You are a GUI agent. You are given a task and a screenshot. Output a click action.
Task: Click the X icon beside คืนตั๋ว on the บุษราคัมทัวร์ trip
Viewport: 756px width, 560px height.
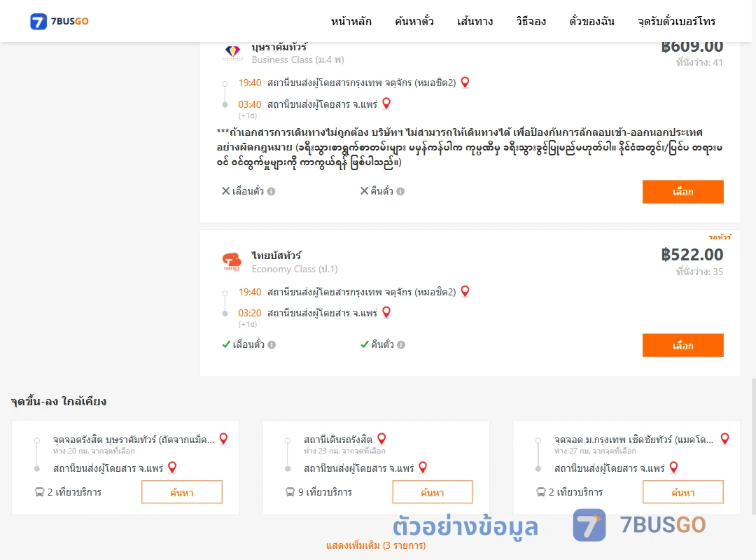[365, 191]
